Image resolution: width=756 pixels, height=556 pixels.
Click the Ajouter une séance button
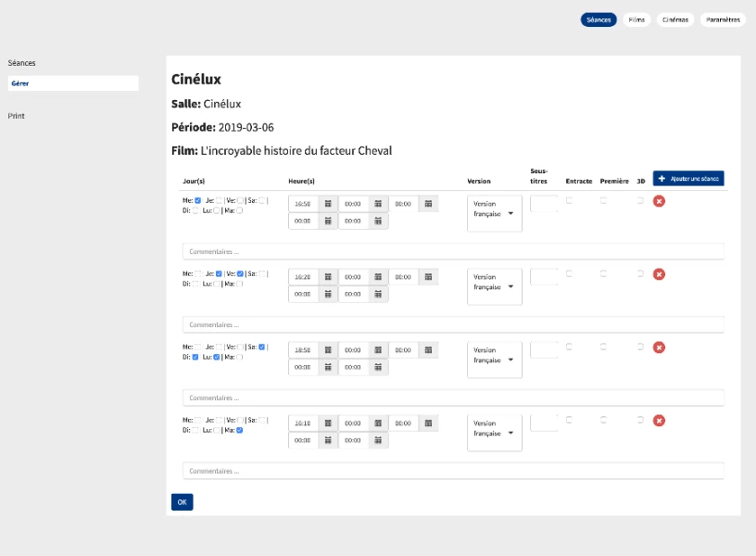(687, 178)
